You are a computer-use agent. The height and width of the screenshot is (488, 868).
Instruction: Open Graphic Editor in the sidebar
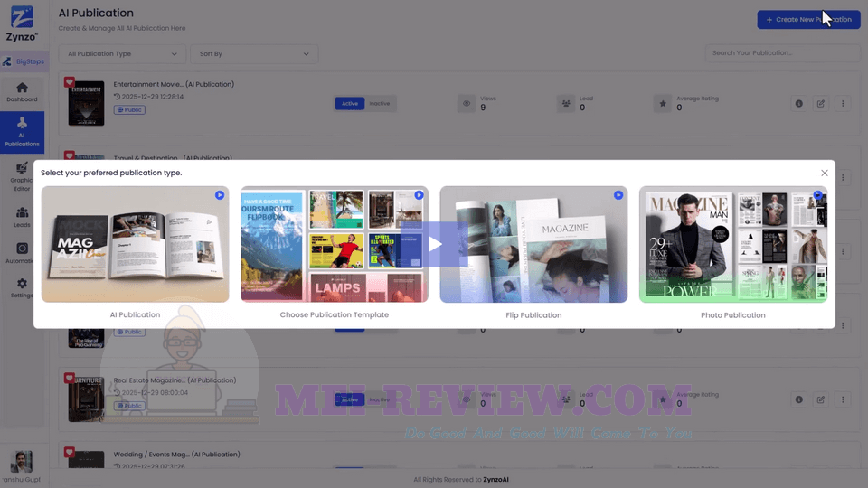(x=22, y=176)
